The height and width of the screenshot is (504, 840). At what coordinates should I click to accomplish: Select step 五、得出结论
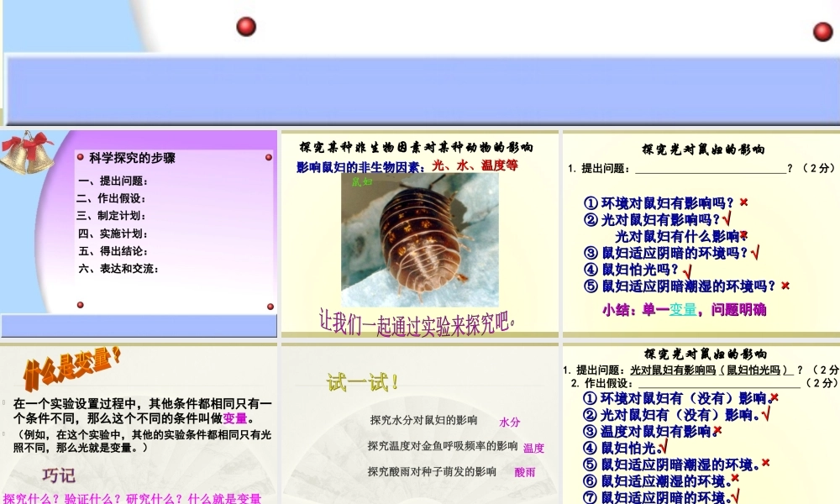click(x=113, y=251)
